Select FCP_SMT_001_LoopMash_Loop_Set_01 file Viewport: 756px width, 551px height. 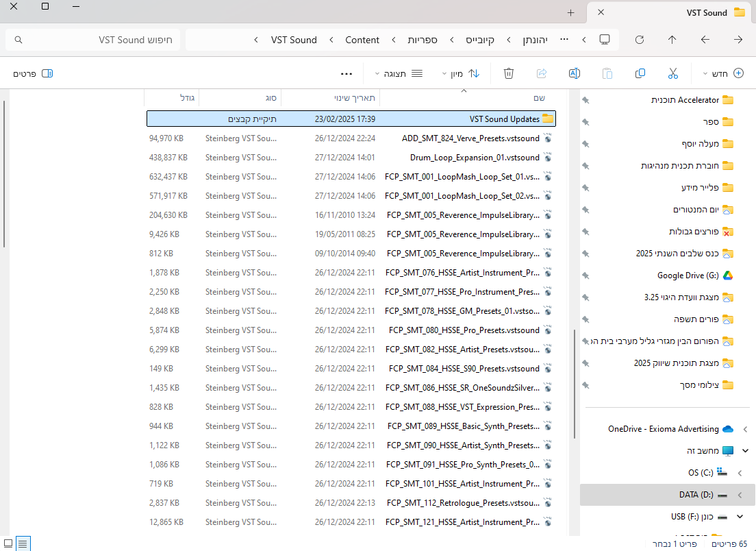pyautogui.click(x=351, y=177)
